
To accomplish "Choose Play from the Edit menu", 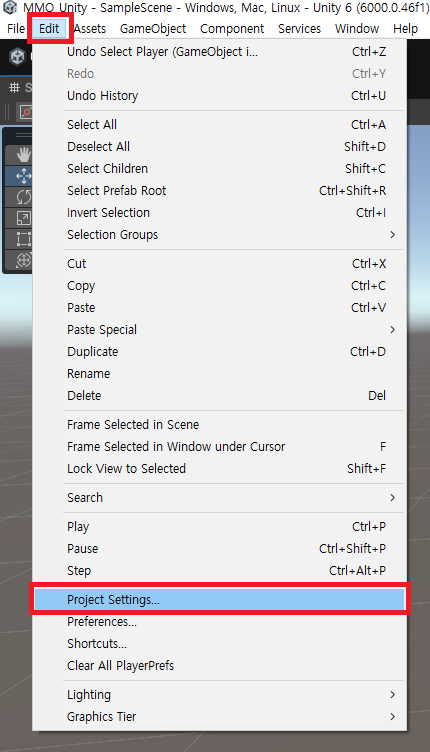I will (220, 527).
